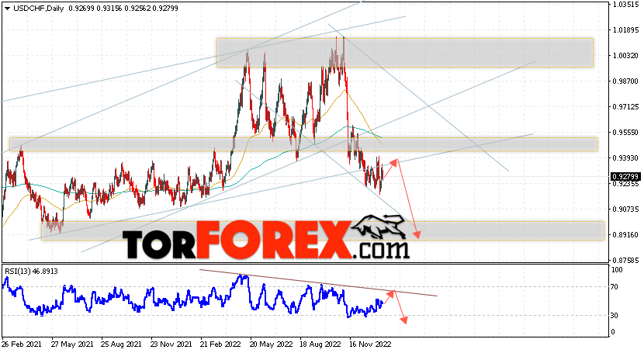Viewport: 644px width, 353px height.
Task: Select the 0.98700 price scale label
Action: [625, 81]
